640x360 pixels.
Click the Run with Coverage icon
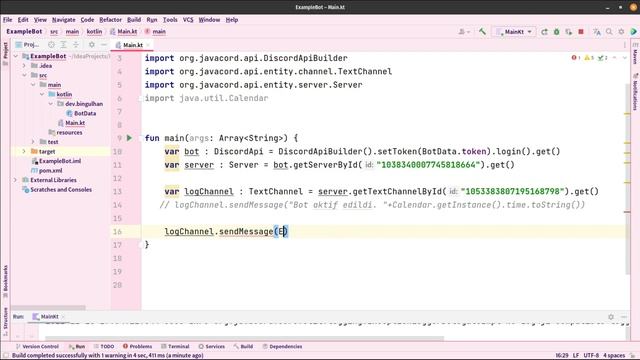(x=569, y=31)
